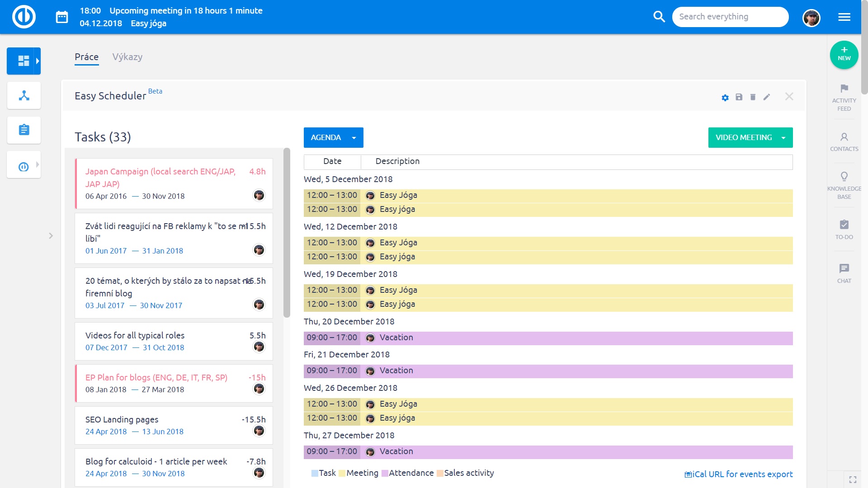Open the Contacts sidebar item
The height and width of the screenshot is (488, 868).
(844, 141)
